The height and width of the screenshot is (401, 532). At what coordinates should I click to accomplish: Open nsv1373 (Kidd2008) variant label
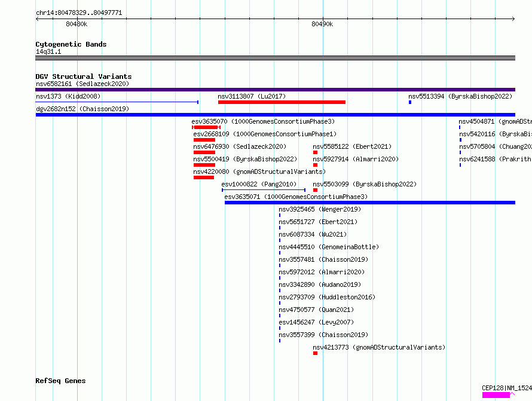click(x=68, y=96)
